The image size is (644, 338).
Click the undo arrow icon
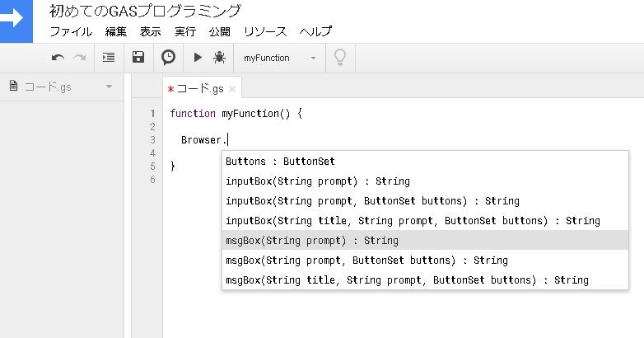coord(58,58)
